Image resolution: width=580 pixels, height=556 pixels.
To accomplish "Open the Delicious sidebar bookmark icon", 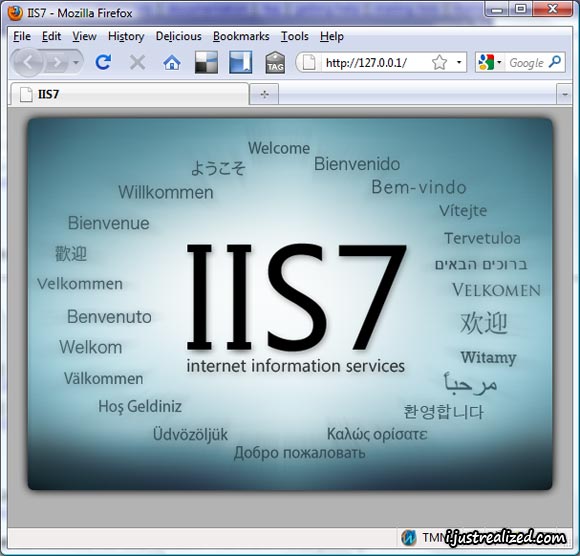I will tap(240, 62).
